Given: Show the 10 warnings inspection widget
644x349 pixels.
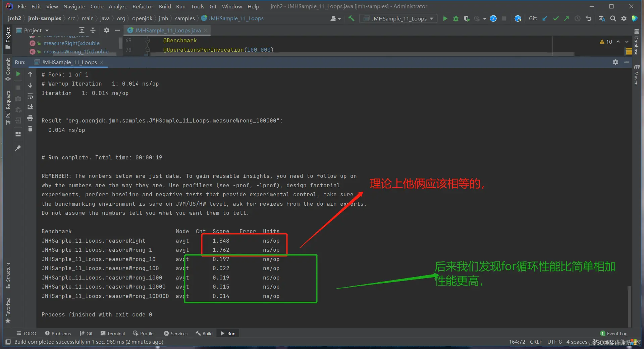Looking at the screenshot, I should (x=606, y=42).
